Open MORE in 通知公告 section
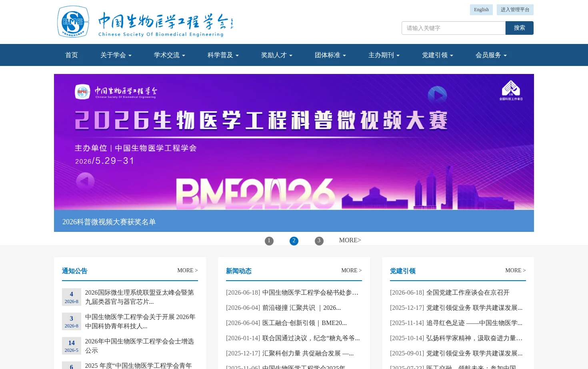 (x=188, y=271)
